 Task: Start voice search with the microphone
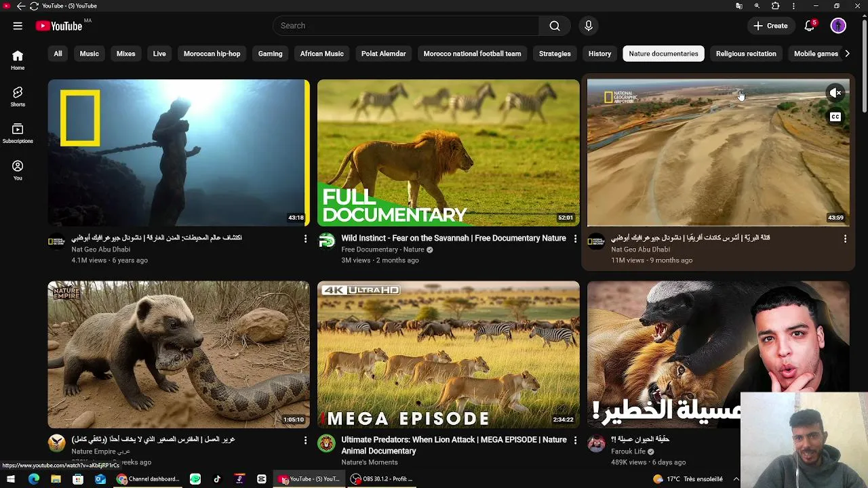[x=589, y=26]
